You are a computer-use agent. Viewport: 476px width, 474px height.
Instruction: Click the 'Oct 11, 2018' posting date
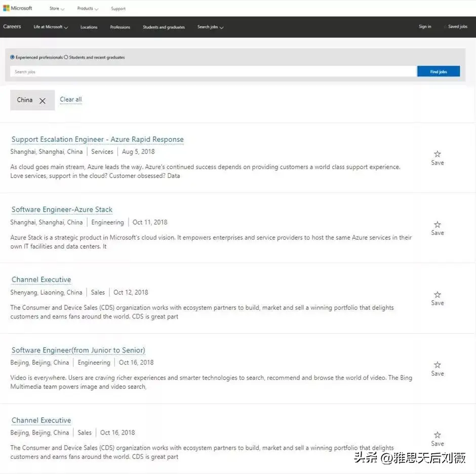(x=150, y=222)
